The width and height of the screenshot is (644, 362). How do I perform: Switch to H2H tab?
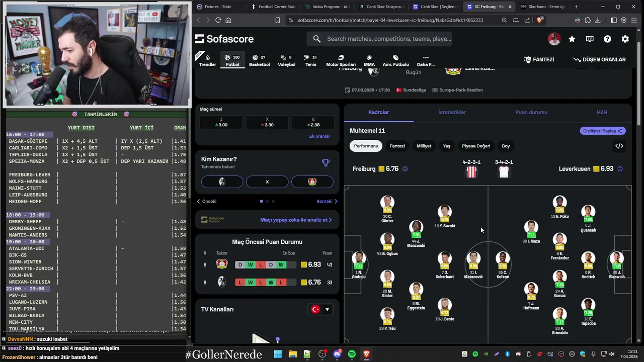pos(602,112)
